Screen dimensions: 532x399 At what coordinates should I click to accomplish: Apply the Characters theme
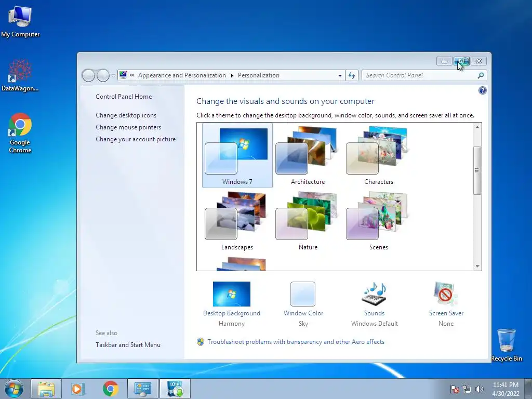pos(378,155)
